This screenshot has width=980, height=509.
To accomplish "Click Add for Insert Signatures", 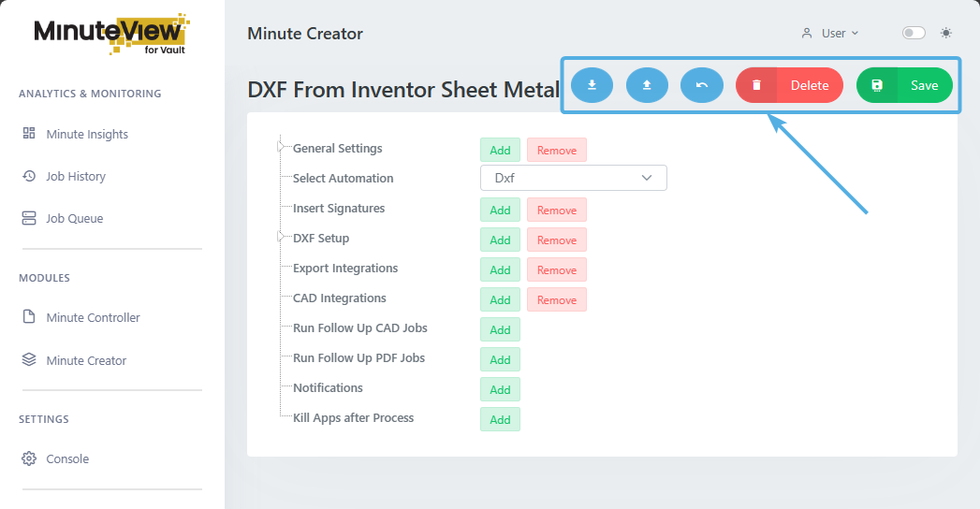I will click(x=500, y=210).
